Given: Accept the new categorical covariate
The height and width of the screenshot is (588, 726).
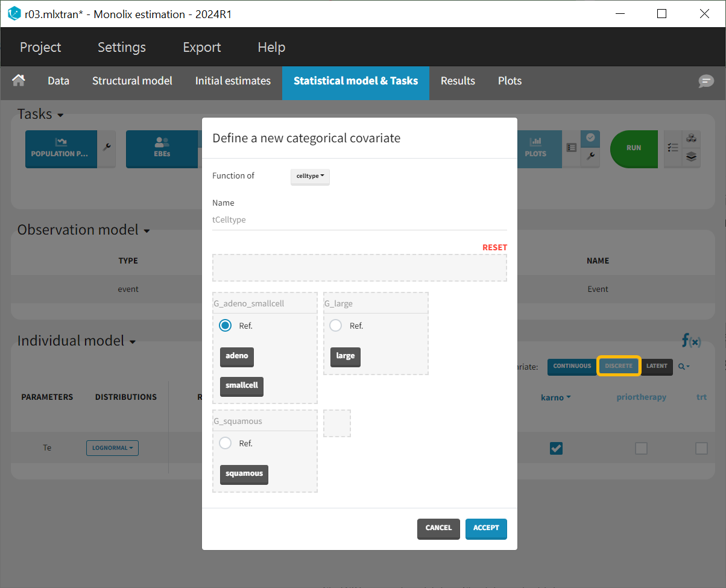Looking at the screenshot, I should coord(486,528).
